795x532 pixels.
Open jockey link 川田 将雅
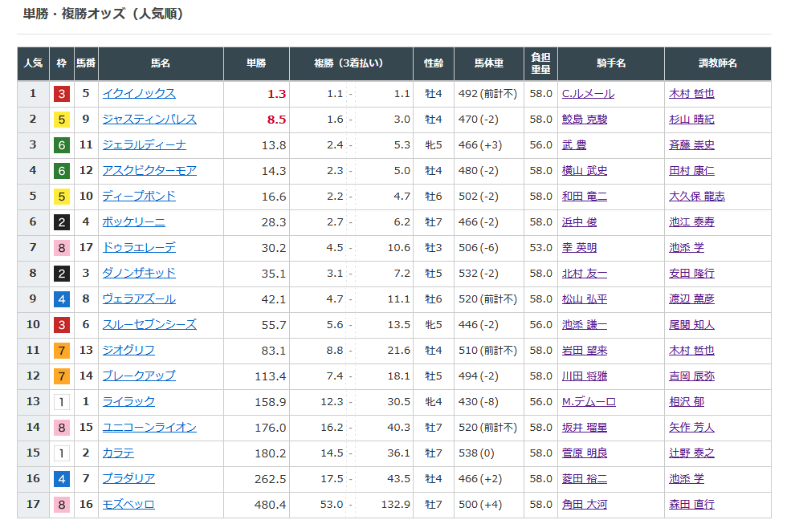tap(585, 376)
